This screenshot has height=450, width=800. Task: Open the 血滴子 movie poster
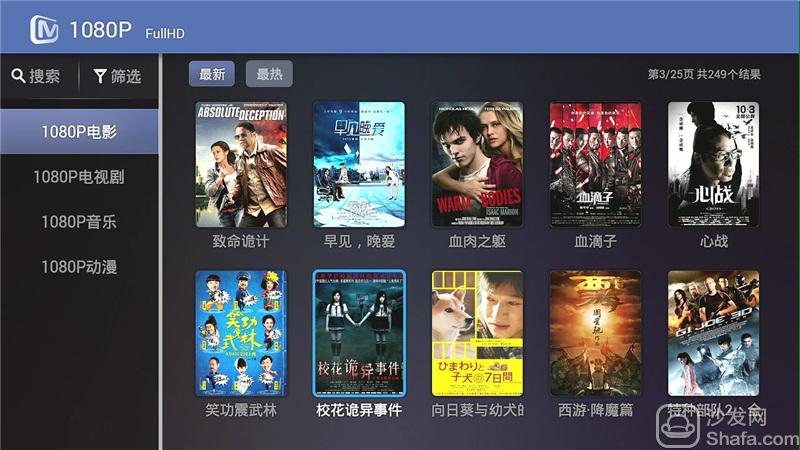[595, 164]
